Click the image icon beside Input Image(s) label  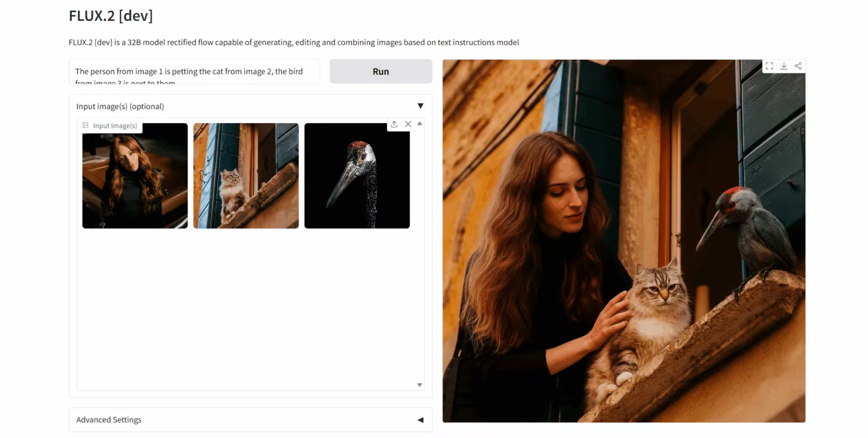click(x=85, y=125)
